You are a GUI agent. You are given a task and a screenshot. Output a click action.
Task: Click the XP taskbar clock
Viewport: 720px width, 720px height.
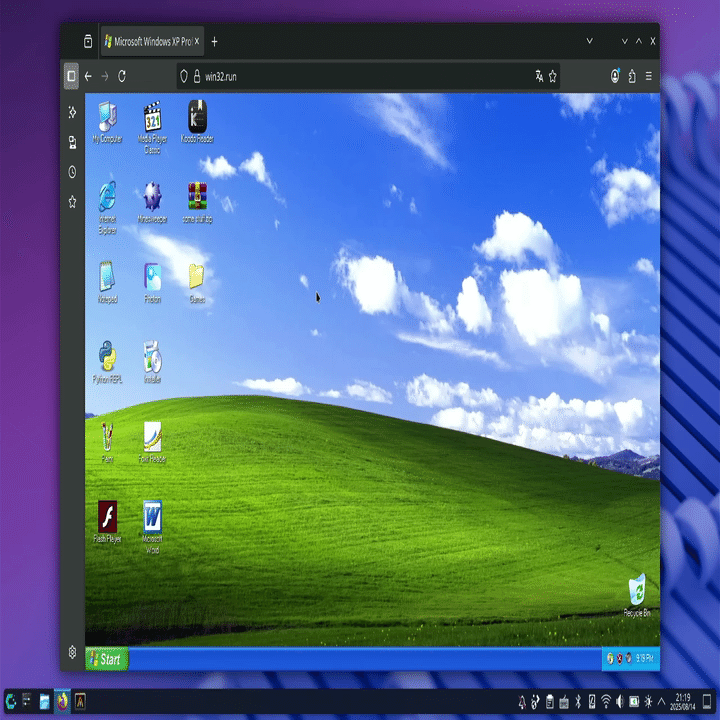click(645, 658)
